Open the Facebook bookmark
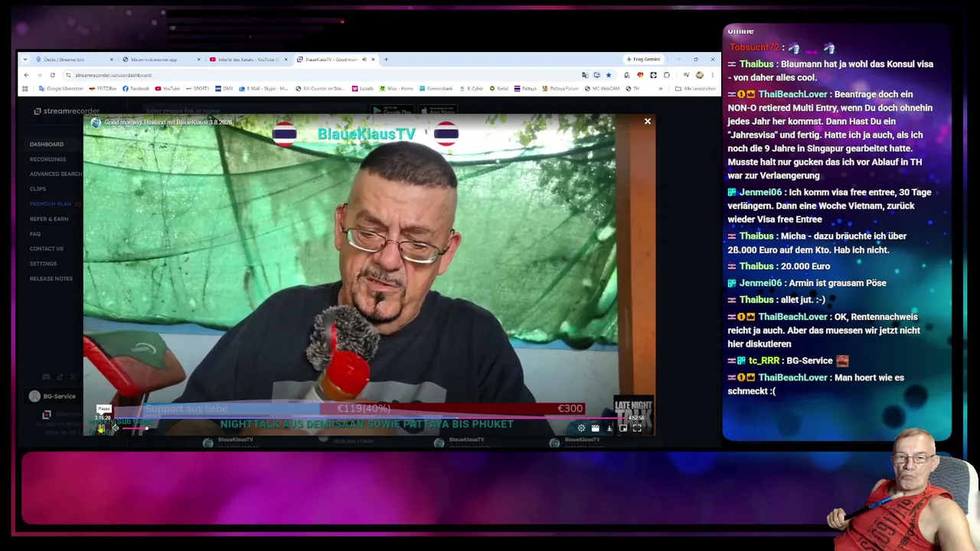Screen dimensions: 980x551 click(136, 89)
